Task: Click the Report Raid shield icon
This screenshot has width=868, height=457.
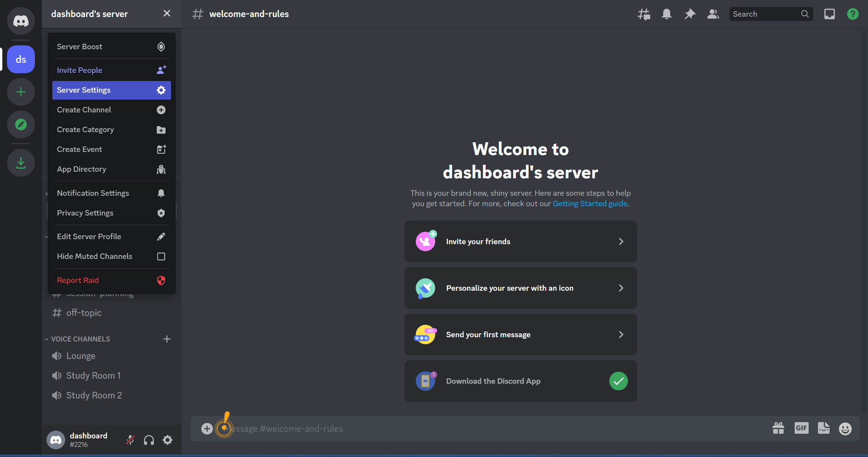Action: 161,280
